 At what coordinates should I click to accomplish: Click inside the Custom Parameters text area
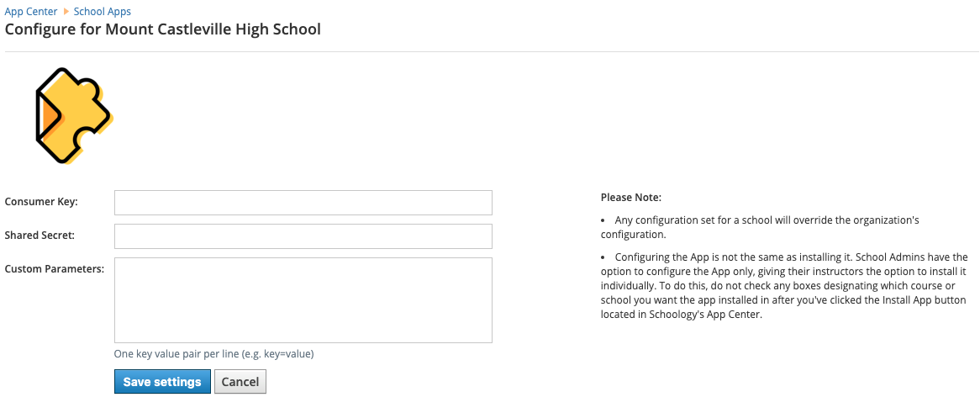(x=303, y=300)
